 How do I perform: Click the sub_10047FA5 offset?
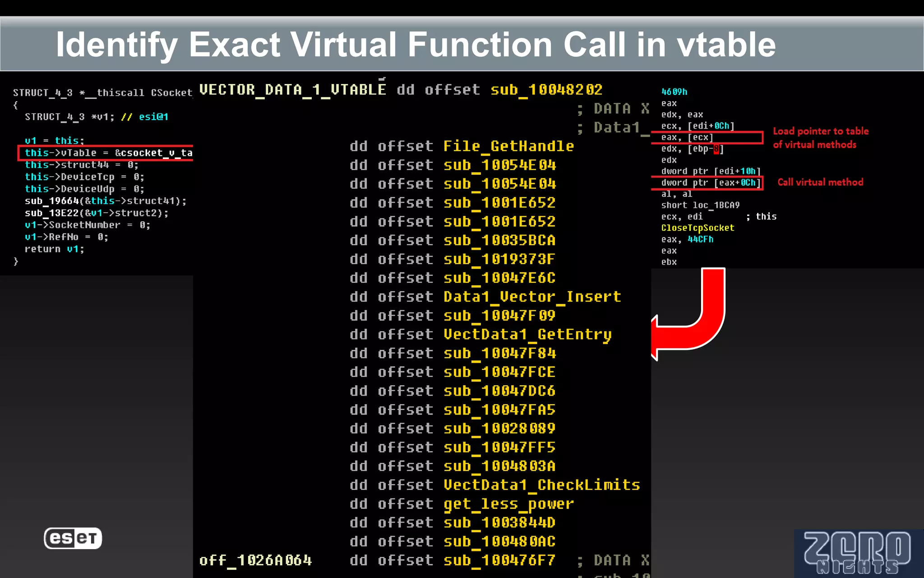pyautogui.click(x=499, y=410)
